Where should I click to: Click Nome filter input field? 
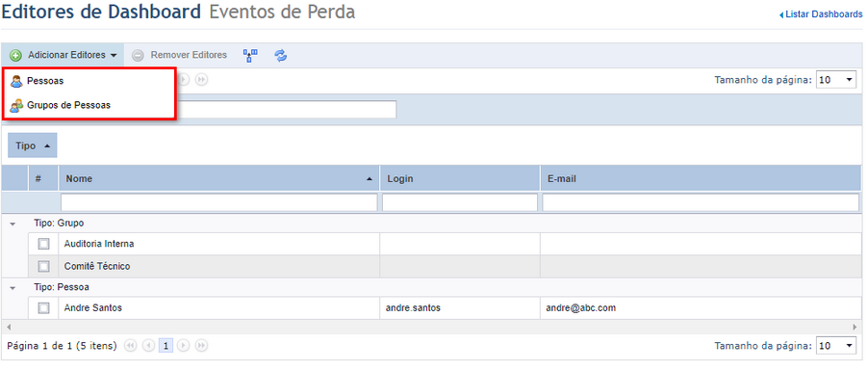[x=219, y=202]
